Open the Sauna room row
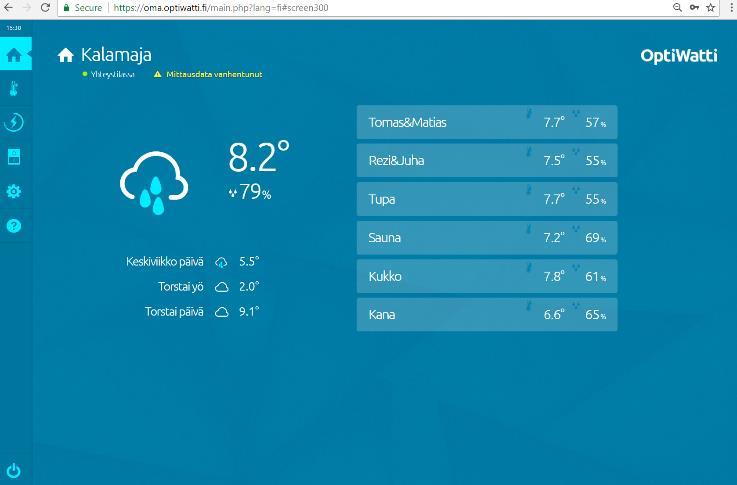The image size is (737, 485). [487, 238]
